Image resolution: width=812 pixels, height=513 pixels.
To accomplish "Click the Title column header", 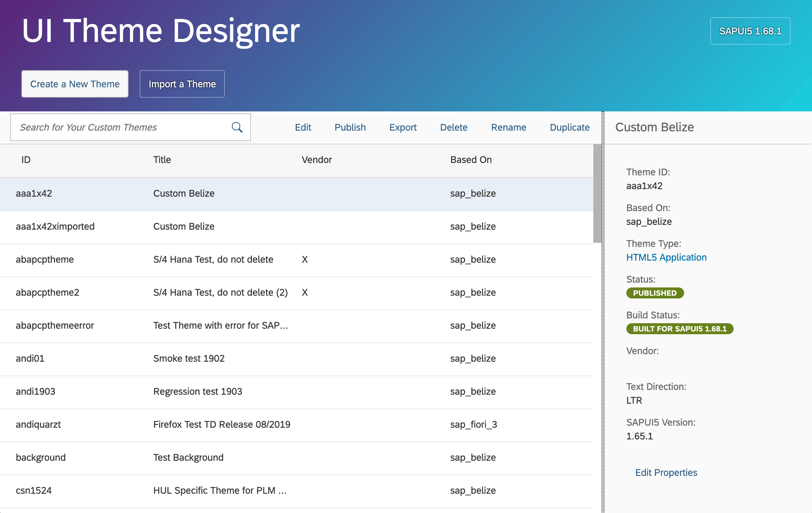I will coord(162,160).
